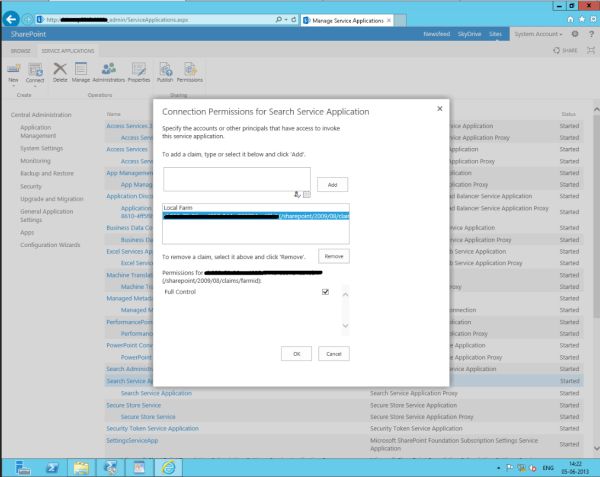
Task: Open Central Administration in left navigation
Action: 41,115
